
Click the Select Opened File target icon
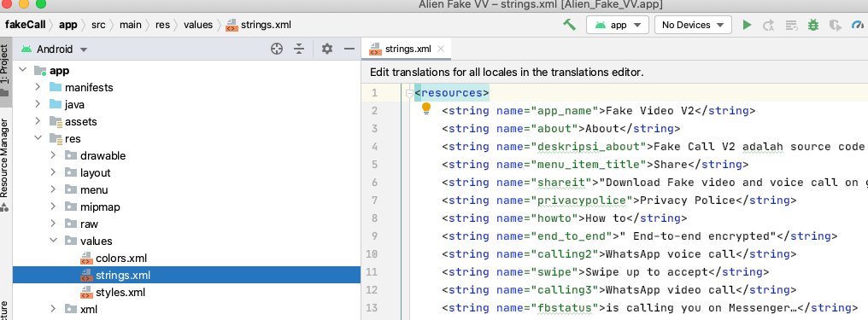point(277,49)
